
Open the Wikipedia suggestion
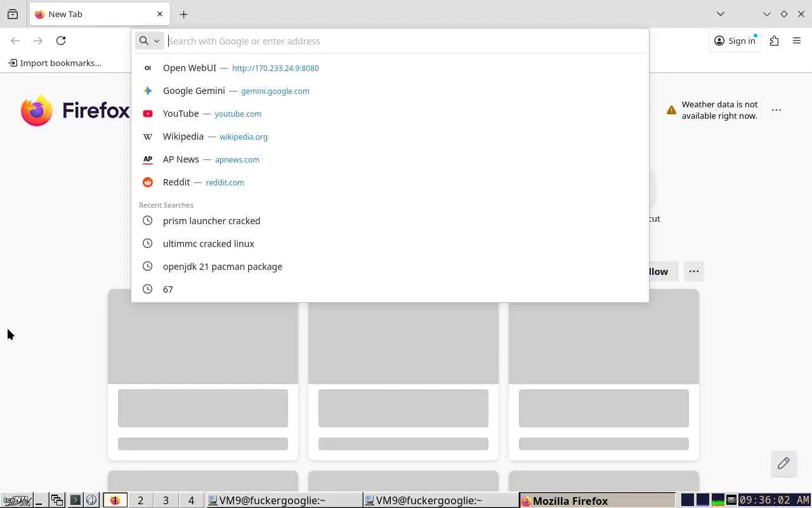coord(390,137)
